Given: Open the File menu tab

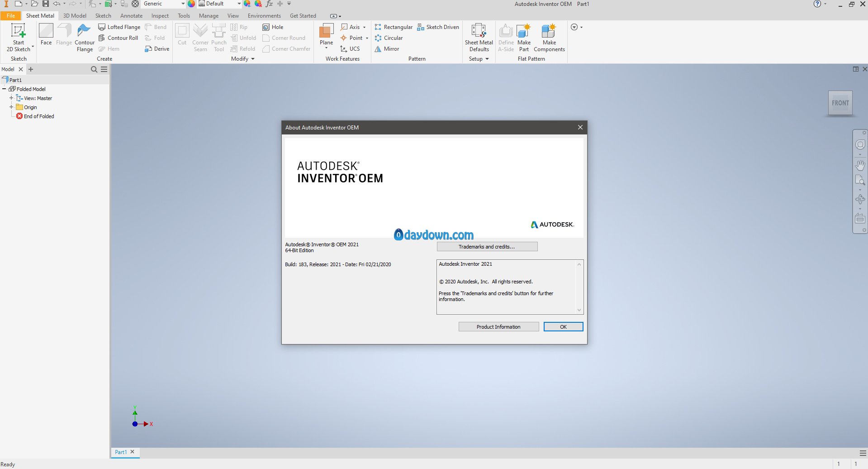Looking at the screenshot, I should (x=11, y=16).
